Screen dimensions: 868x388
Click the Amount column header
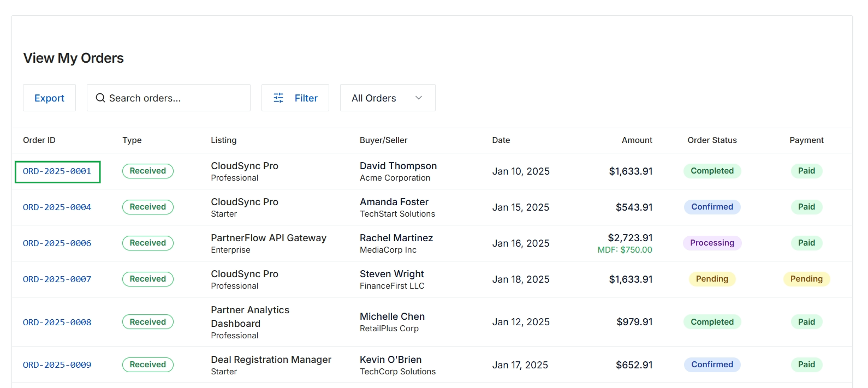click(x=637, y=140)
